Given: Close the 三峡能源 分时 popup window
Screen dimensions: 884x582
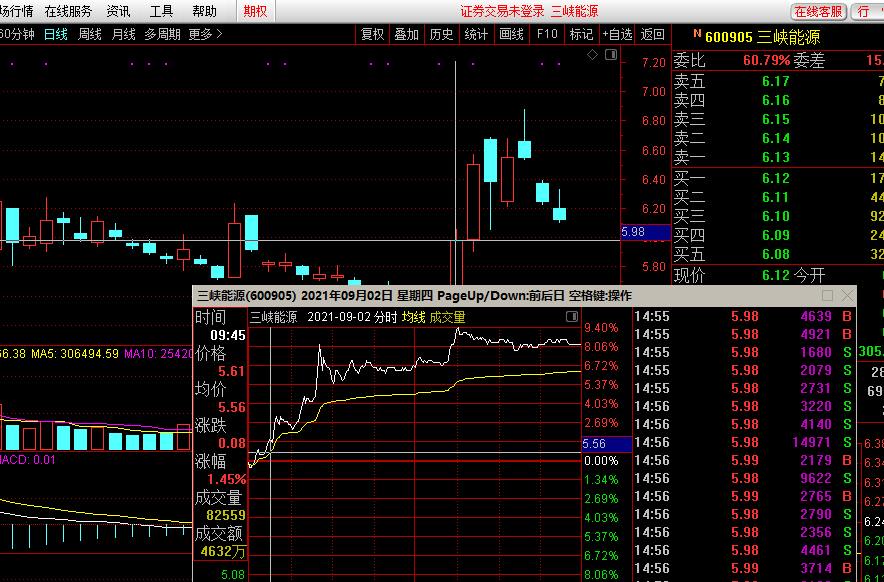Looking at the screenshot, I should coord(847,296).
